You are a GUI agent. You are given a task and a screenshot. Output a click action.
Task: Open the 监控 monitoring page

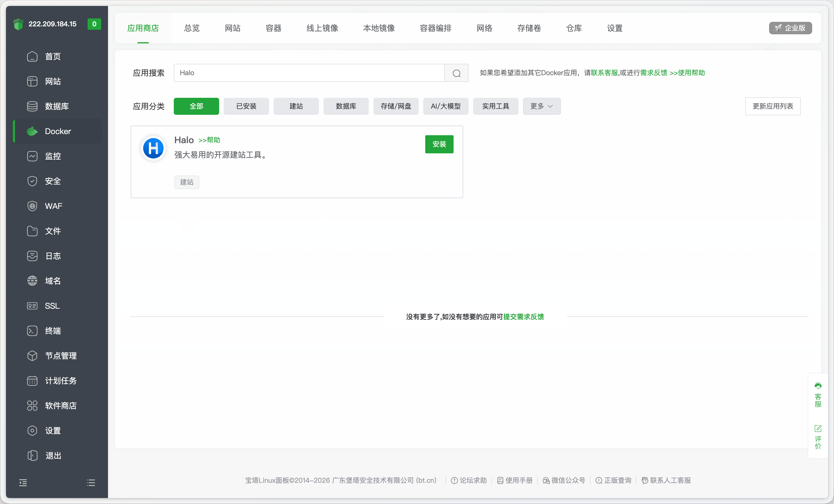pyautogui.click(x=53, y=156)
